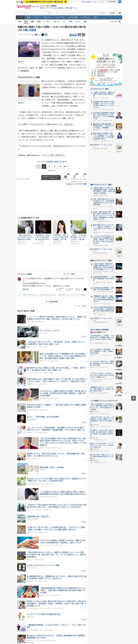Open the settings gear icon in header

tap(120, 13)
